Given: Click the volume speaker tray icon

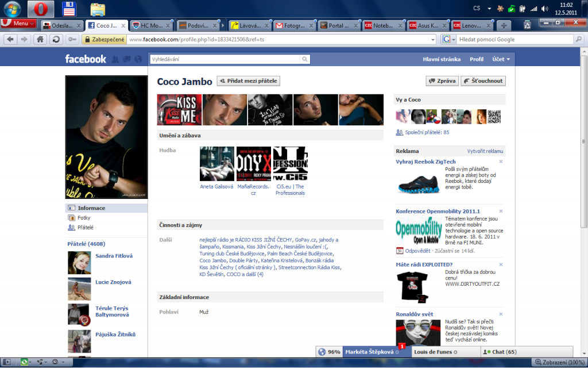Looking at the screenshot, I should tap(544, 9).
